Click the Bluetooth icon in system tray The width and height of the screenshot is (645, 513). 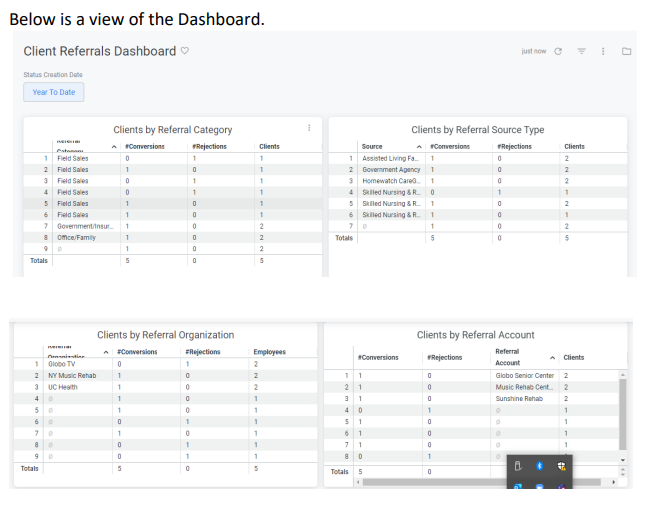point(539,466)
